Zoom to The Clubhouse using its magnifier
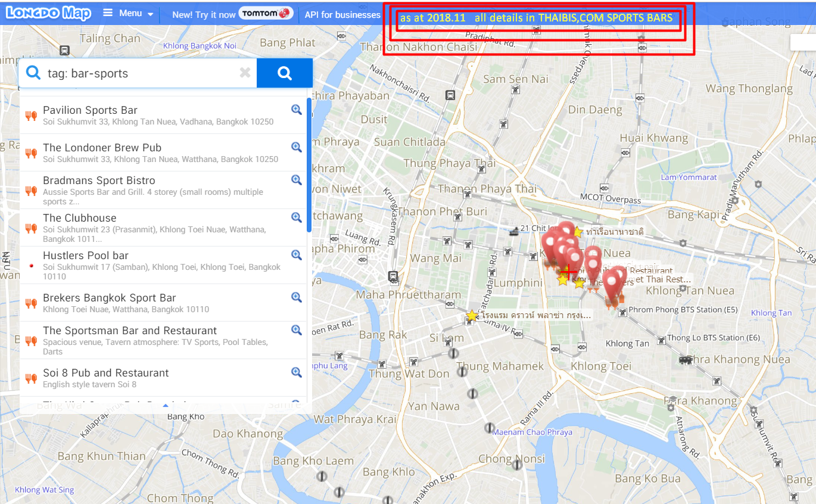Image resolution: width=816 pixels, height=504 pixels. click(x=297, y=217)
